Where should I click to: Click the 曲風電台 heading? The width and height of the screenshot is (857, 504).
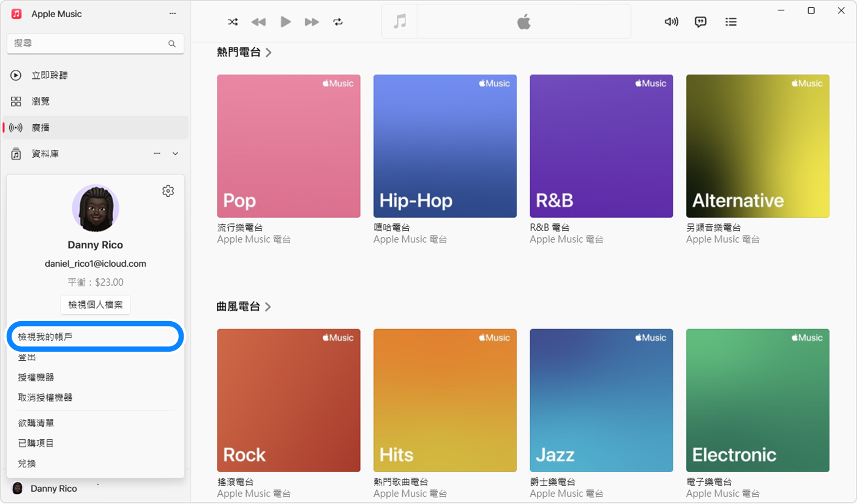[x=239, y=306]
